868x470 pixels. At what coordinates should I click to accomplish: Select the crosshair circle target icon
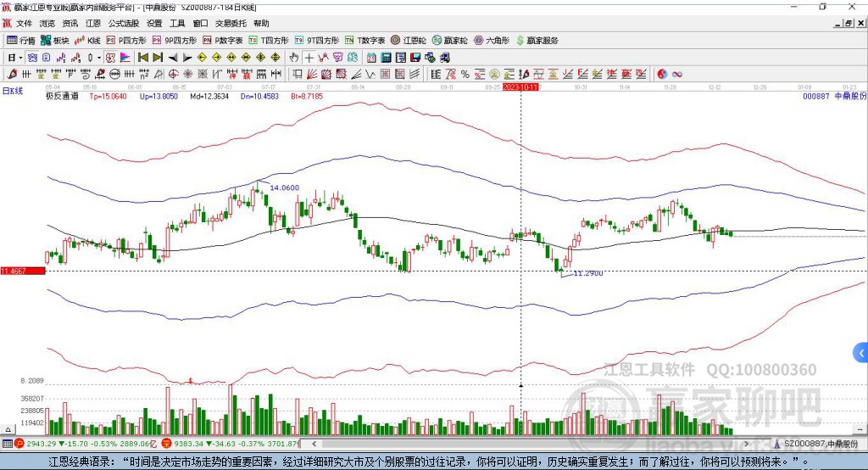click(173, 74)
